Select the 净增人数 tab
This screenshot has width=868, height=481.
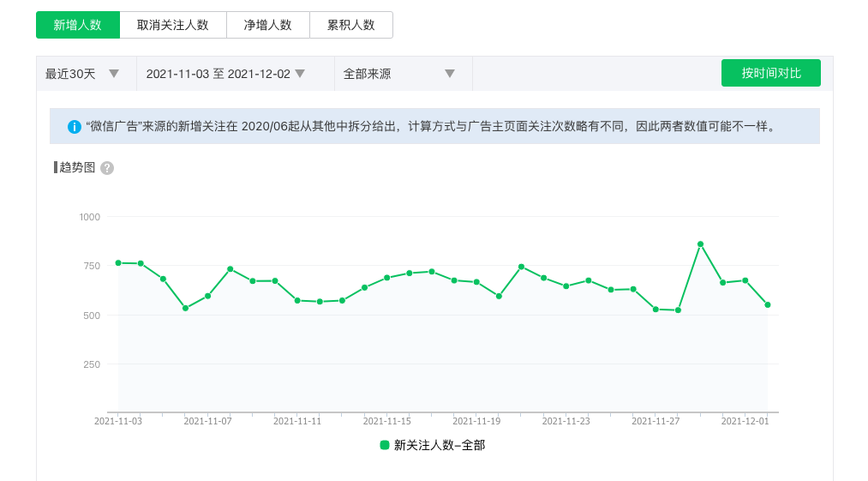[x=268, y=25]
